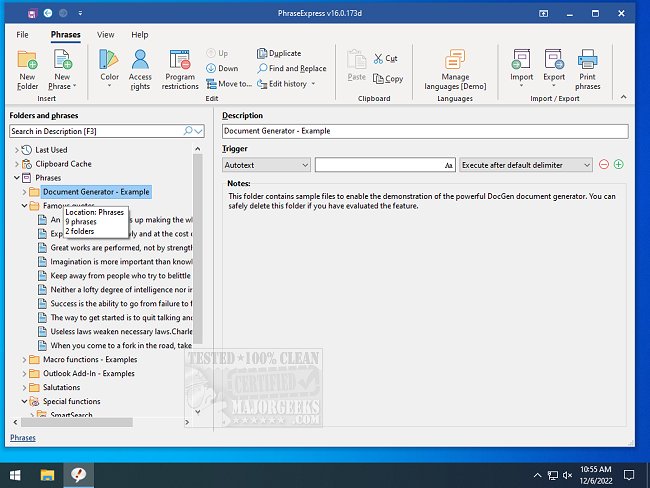Create a New Phrase from the ribbon

click(62, 60)
